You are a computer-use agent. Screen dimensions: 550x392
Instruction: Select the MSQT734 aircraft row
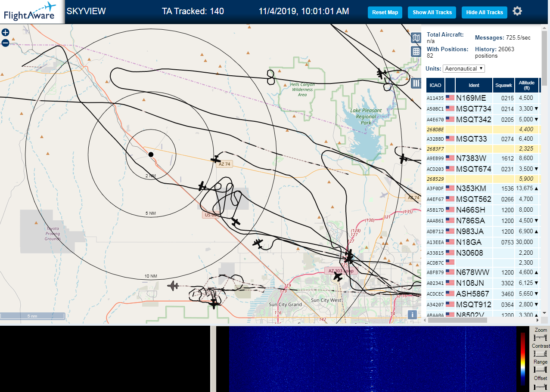pos(482,108)
